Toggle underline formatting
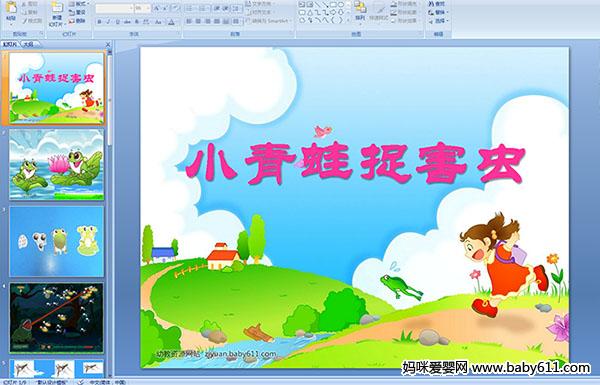 pos(117,22)
